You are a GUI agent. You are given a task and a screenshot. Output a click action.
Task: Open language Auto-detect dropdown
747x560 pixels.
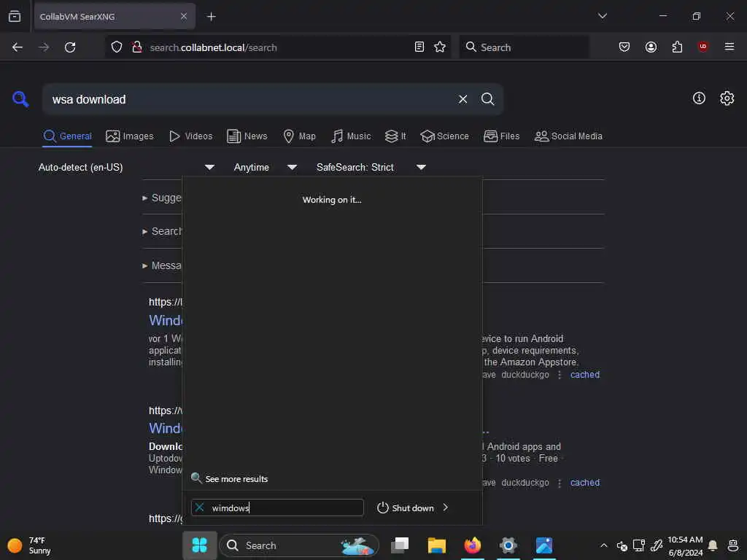tap(127, 167)
